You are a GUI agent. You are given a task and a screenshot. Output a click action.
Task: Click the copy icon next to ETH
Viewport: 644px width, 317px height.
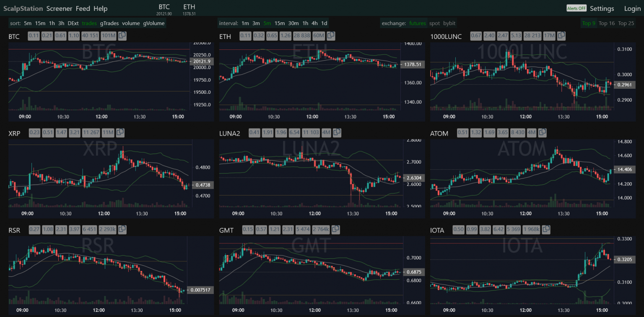331,36
